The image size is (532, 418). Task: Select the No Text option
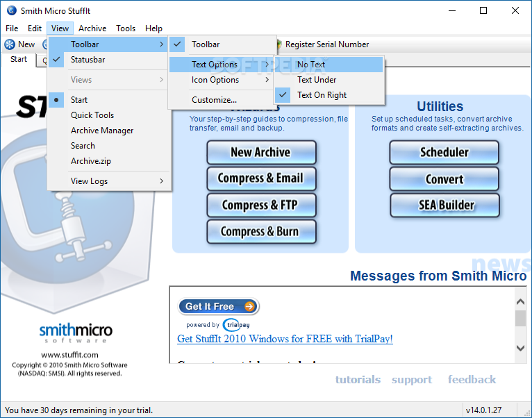point(329,65)
